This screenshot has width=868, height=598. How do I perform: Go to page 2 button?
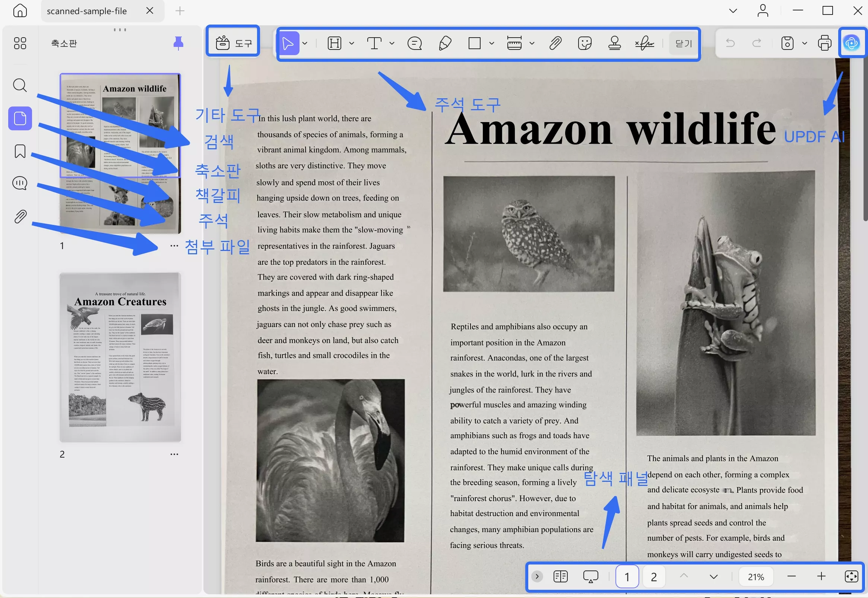click(654, 577)
